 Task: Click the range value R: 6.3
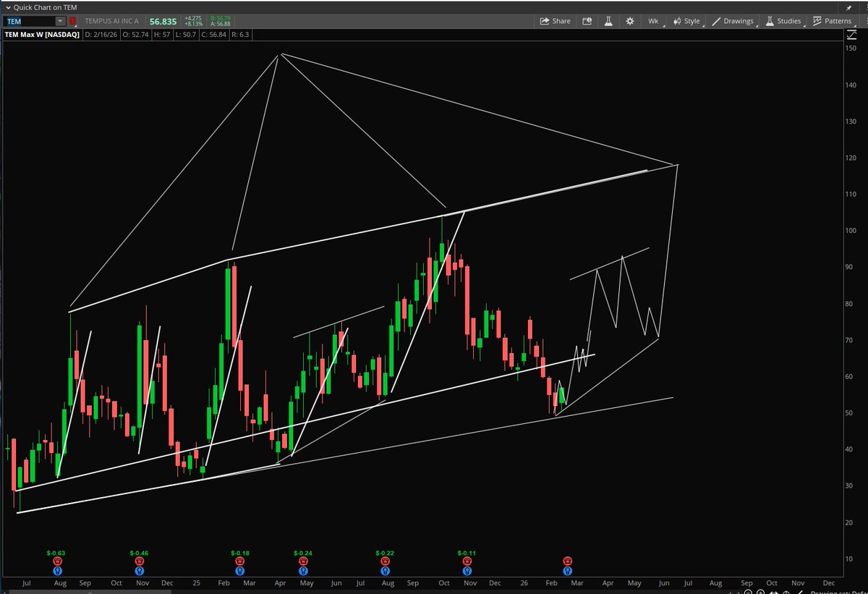[239, 35]
